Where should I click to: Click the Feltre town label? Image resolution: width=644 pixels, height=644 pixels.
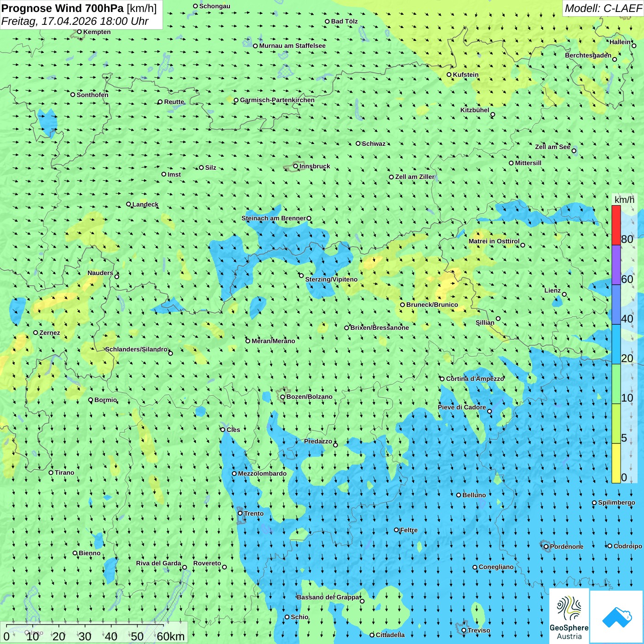(409, 530)
